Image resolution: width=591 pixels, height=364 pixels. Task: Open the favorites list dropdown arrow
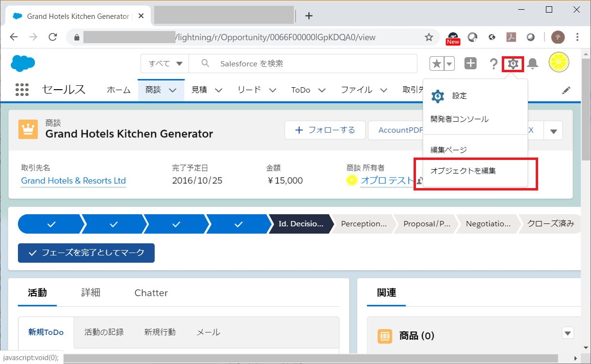tap(449, 63)
